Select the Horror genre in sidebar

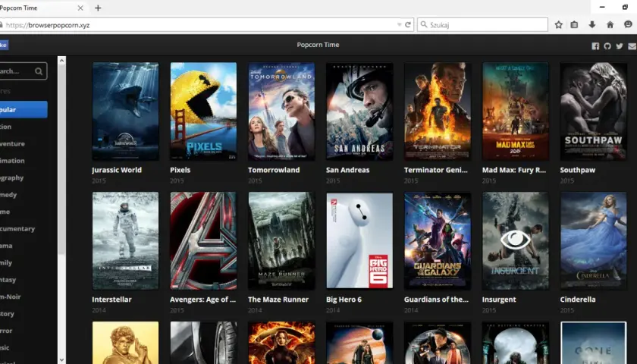(x=6, y=331)
